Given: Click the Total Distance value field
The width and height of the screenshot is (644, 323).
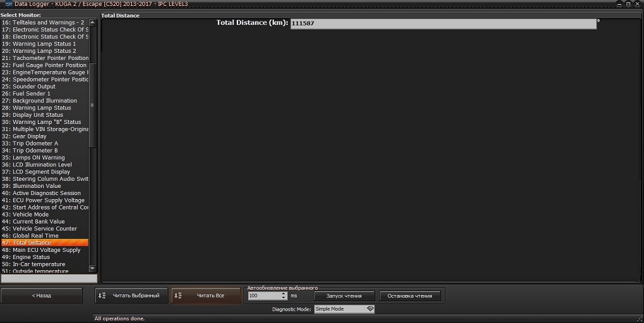Looking at the screenshot, I should 442,23.
